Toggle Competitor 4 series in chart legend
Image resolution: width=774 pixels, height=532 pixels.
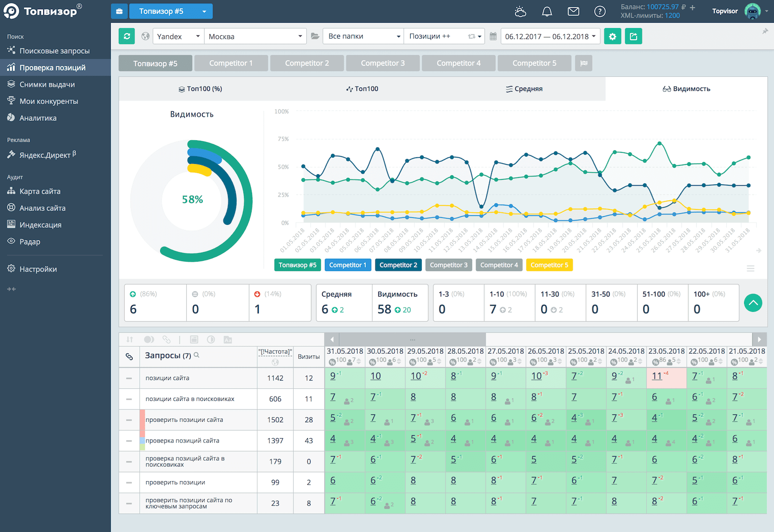[499, 265]
